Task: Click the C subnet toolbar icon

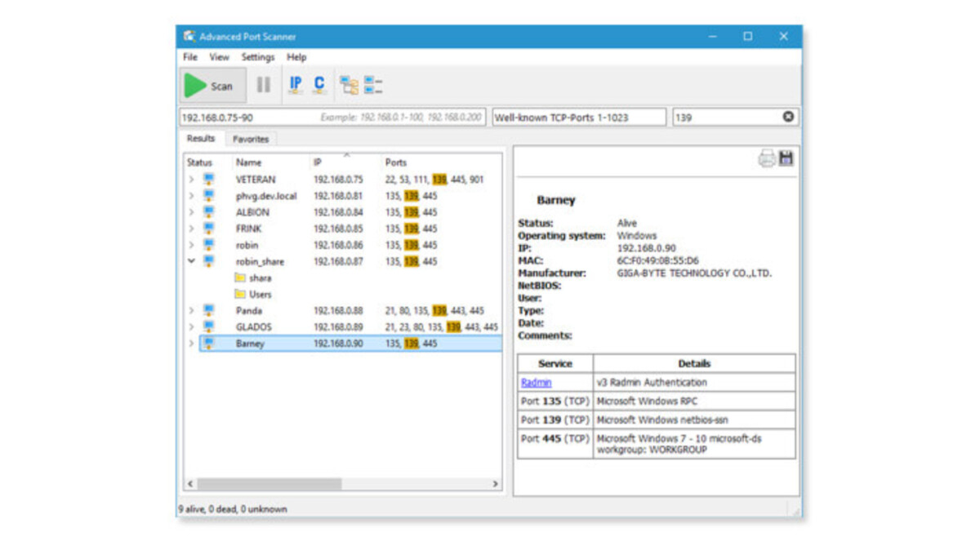Action: pyautogui.click(x=319, y=85)
